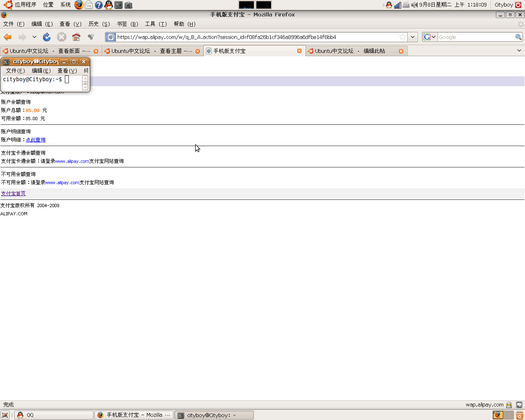The height and width of the screenshot is (420, 525).
Task: Switch to cityboy@Cityboy terminal in taskbar
Action: click(x=214, y=415)
